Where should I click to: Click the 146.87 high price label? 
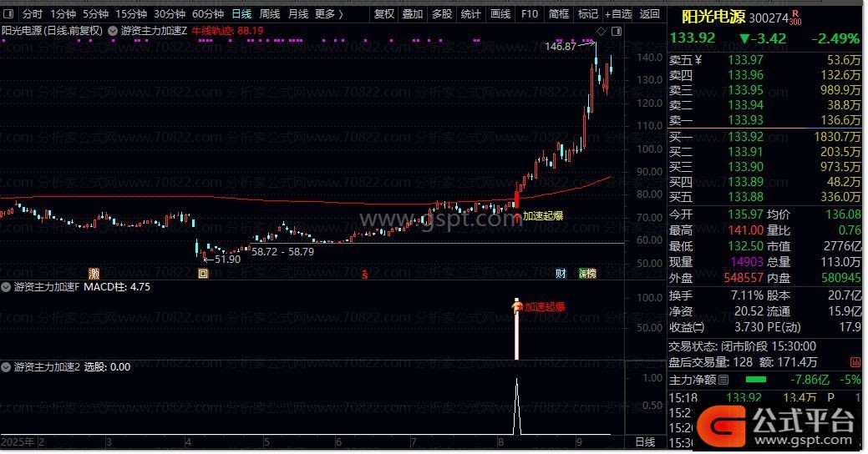point(561,47)
